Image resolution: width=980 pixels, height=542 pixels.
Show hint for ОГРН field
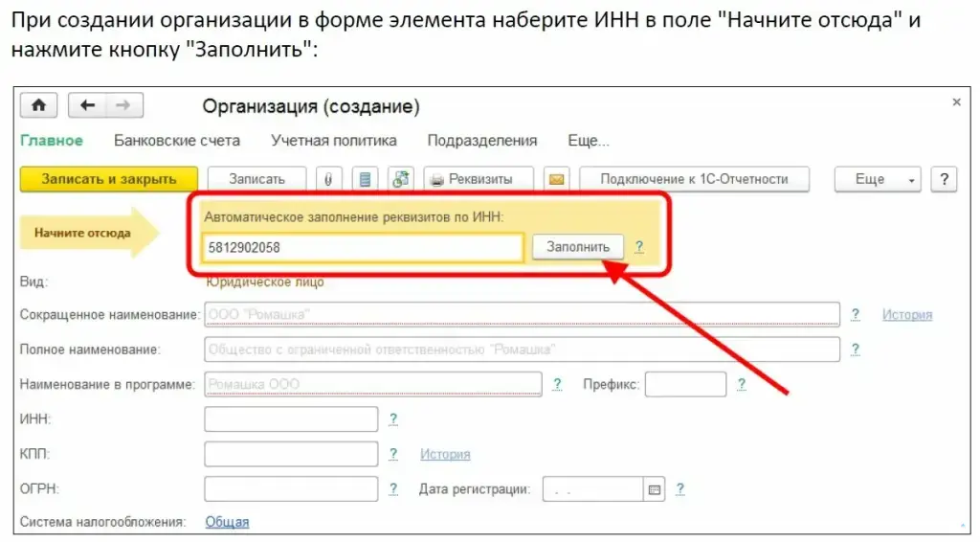(x=393, y=489)
